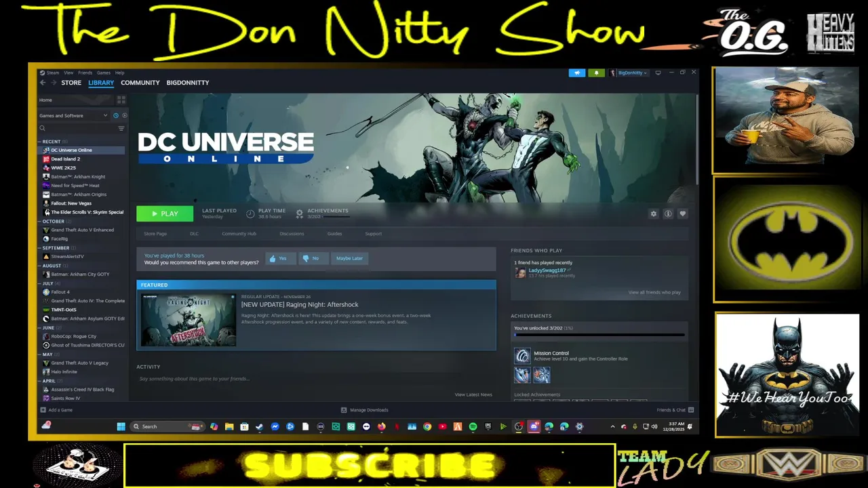Open Steam from the Windows taskbar

(259, 426)
